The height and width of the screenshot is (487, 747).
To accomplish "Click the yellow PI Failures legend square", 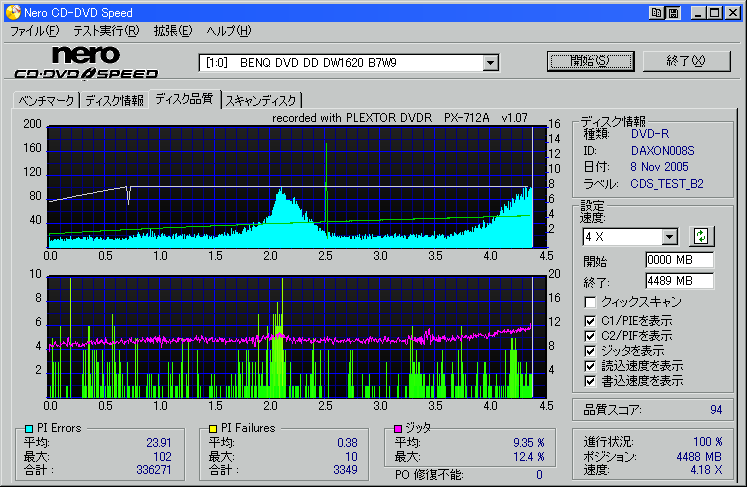I will (x=212, y=429).
